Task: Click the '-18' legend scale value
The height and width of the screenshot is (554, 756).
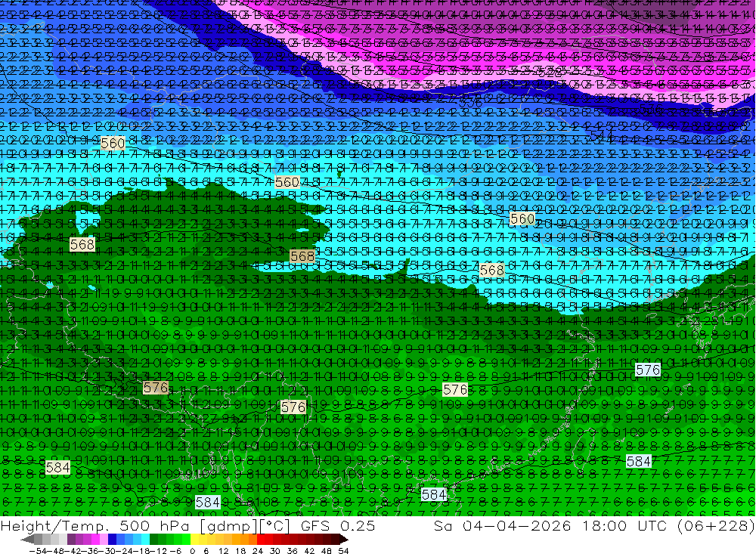Action: (x=142, y=551)
